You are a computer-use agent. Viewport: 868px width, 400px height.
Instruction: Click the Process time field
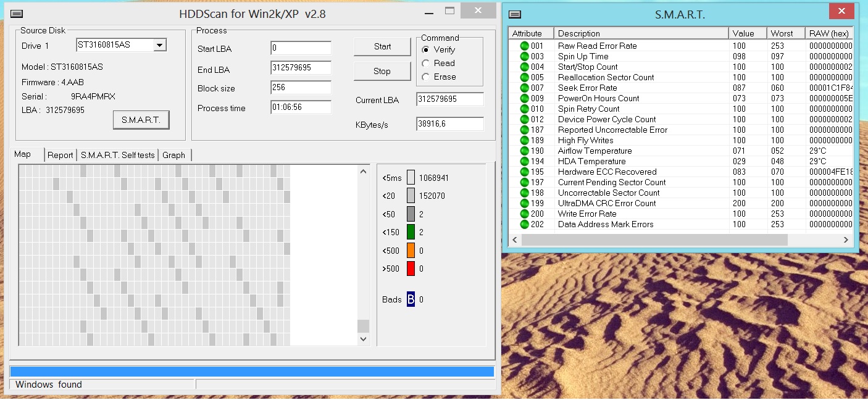tap(301, 107)
